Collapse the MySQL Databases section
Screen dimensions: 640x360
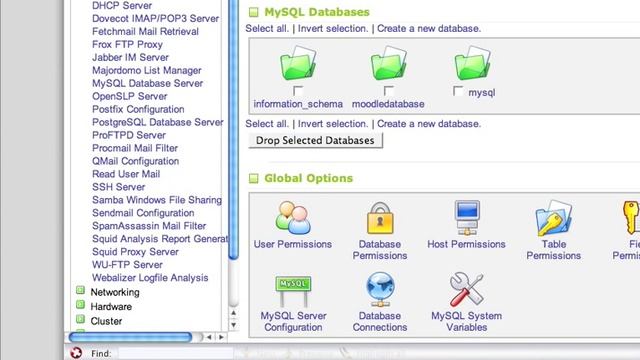point(253,12)
